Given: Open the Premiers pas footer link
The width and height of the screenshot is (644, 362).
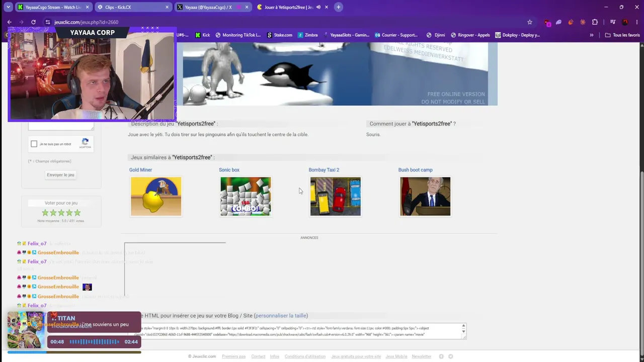Looking at the screenshot, I should [x=233, y=356].
